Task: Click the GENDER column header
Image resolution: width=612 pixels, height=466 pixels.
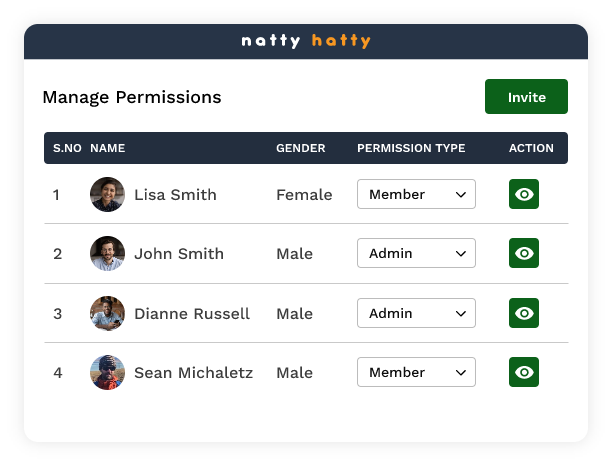Action: pyautogui.click(x=301, y=148)
